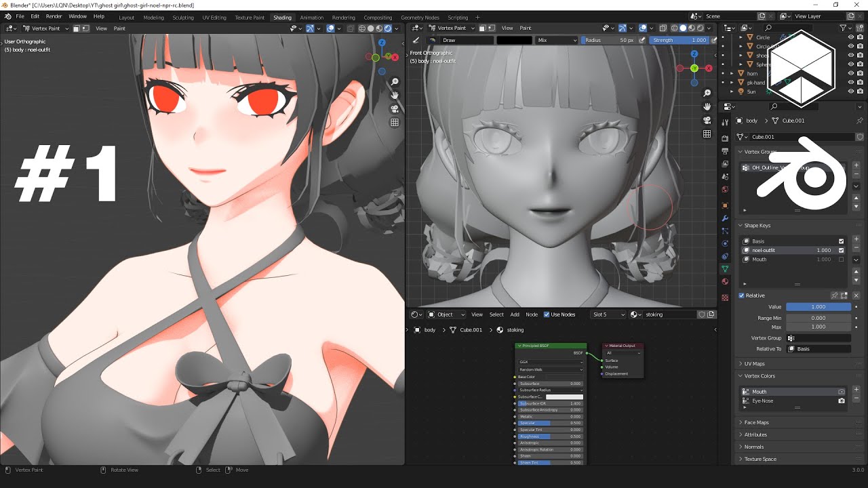
Task: Open shape key specials dropdown arrow
Action: (856, 260)
